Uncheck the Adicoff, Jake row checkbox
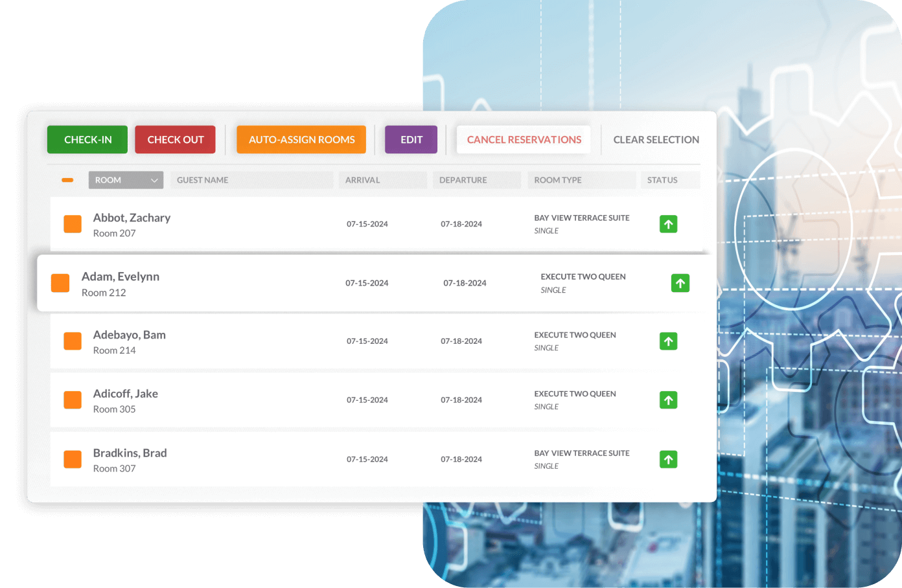 (73, 400)
